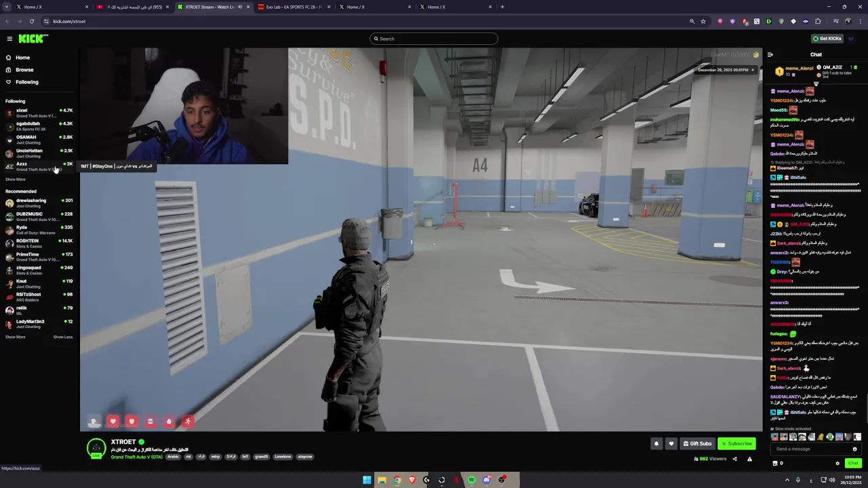The width and height of the screenshot is (868, 488).
Task: Click the running figure emote icon
Action: pos(188,422)
